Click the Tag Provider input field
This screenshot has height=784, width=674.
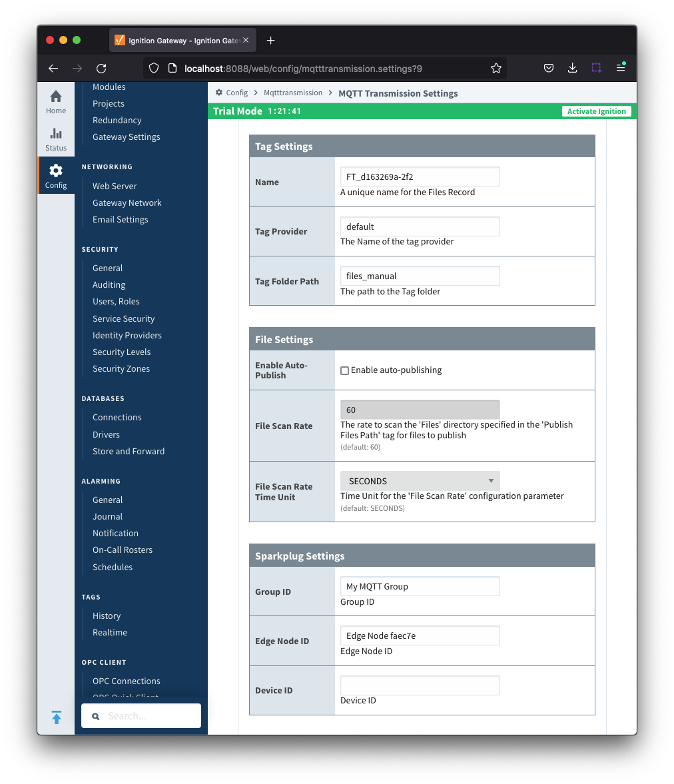point(420,226)
